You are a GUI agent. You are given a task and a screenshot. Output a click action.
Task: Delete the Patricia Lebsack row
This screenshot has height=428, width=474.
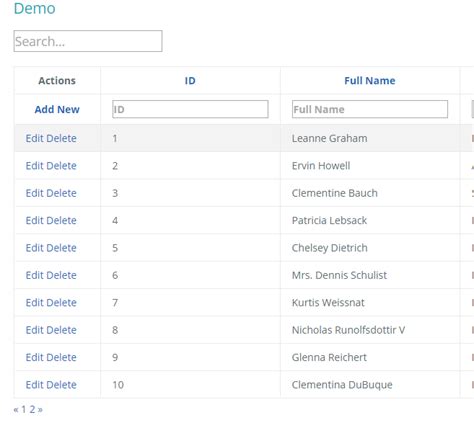tap(61, 220)
